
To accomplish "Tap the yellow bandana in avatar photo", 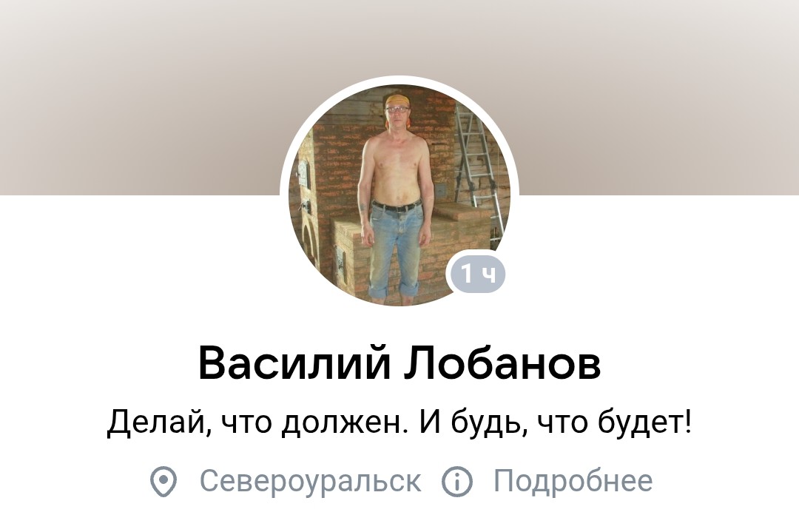I will tap(397, 99).
